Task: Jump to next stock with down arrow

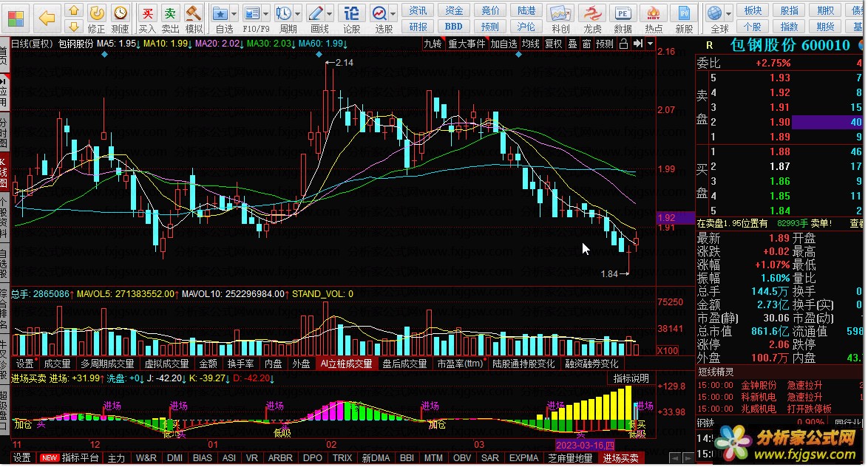Action: (74, 26)
